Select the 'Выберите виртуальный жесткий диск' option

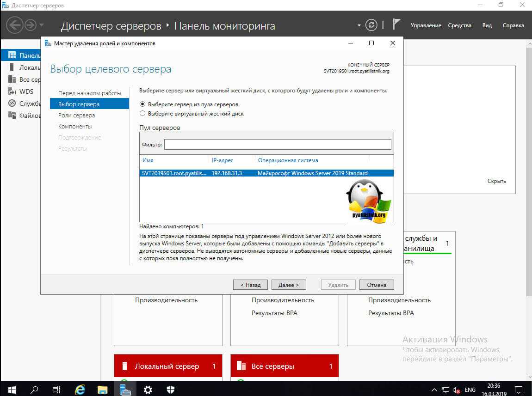point(142,114)
